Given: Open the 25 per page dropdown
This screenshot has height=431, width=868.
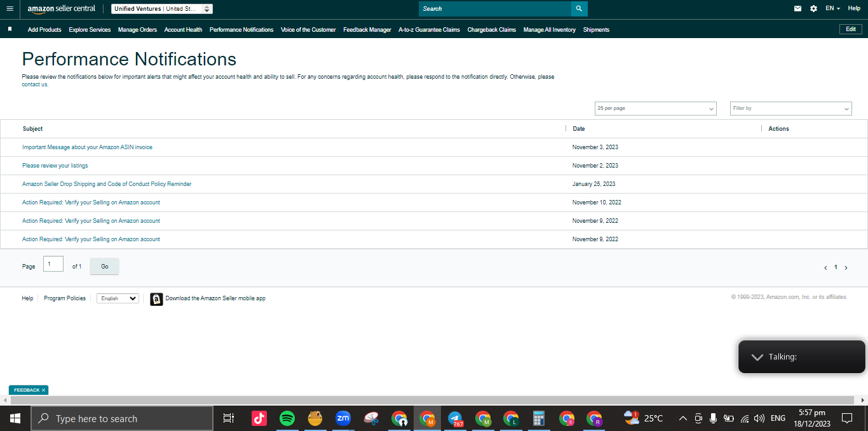Looking at the screenshot, I should tap(656, 109).
